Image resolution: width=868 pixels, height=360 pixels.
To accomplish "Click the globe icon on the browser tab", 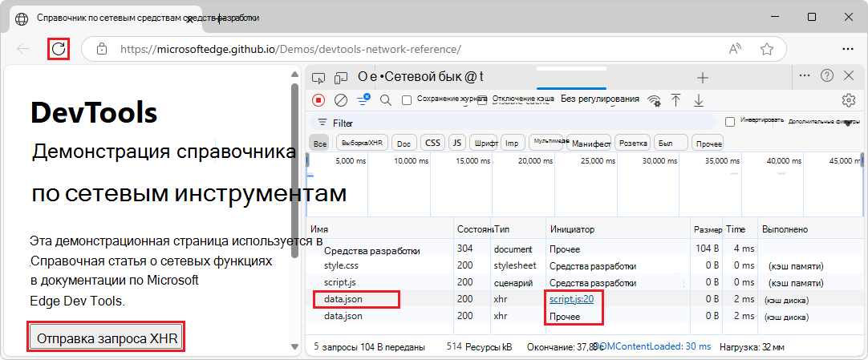I will coord(22,18).
